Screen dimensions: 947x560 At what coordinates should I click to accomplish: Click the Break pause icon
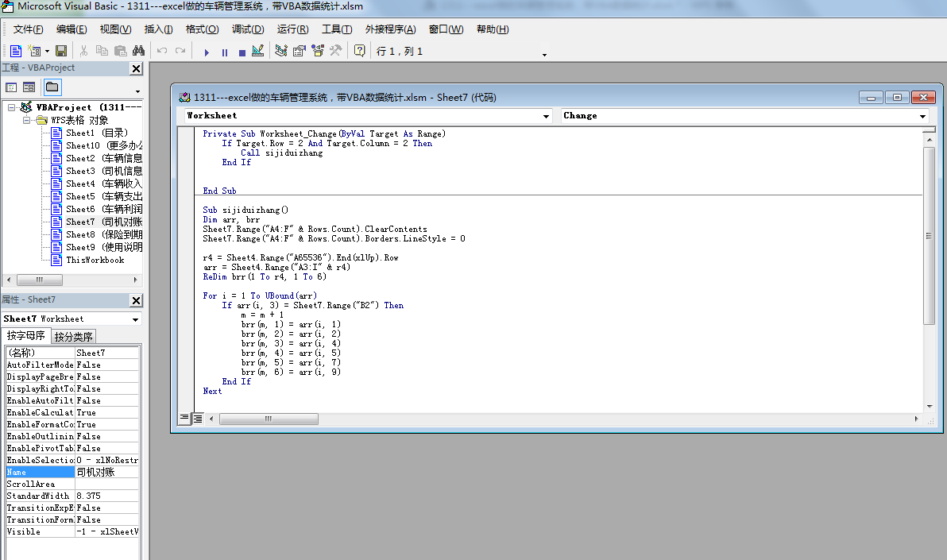(x=225, y=52)
